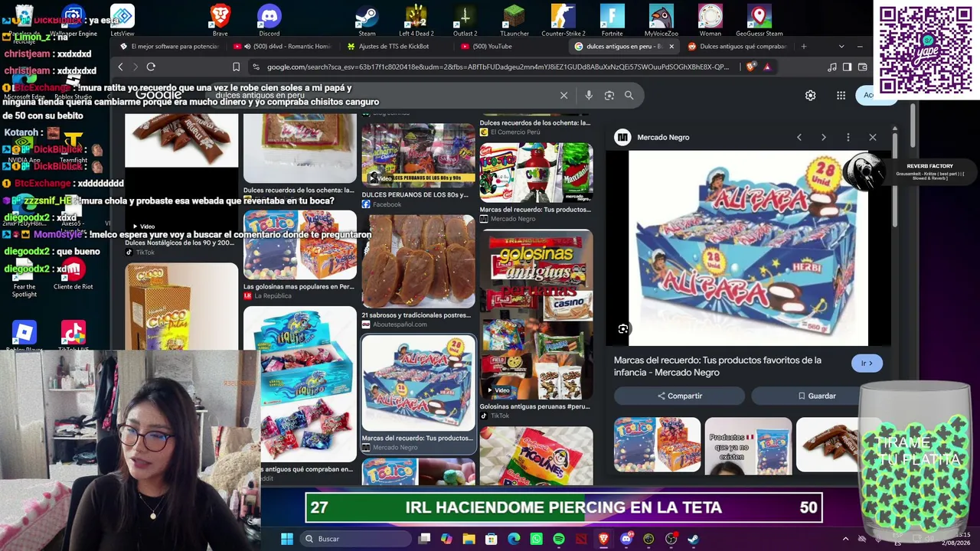Open more options in the preview panel
The image size is (980, 551).
click(848, 138)
